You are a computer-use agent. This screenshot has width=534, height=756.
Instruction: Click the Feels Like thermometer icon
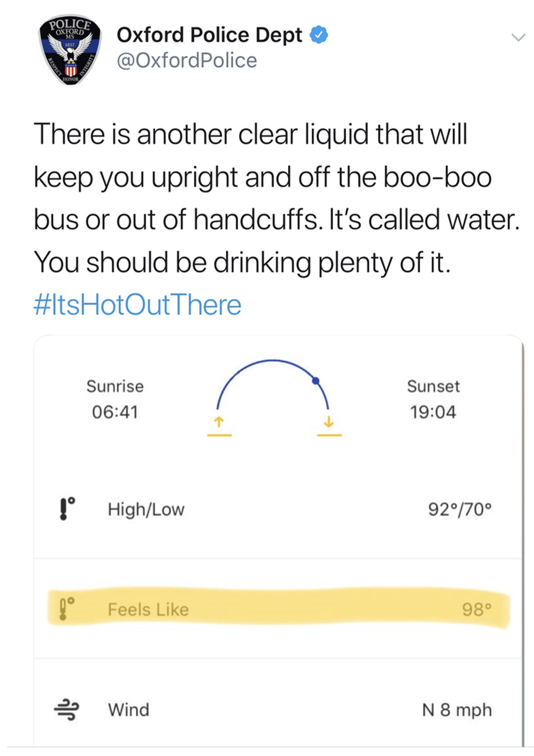tap(65, 609)
